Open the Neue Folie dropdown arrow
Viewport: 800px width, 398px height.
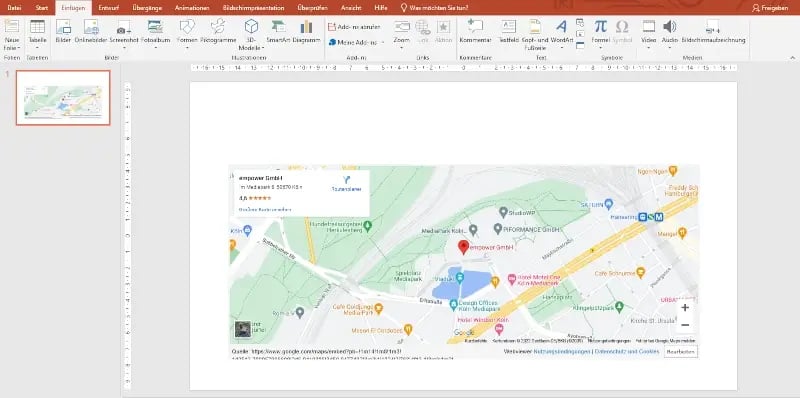click(x=18, y=48)
